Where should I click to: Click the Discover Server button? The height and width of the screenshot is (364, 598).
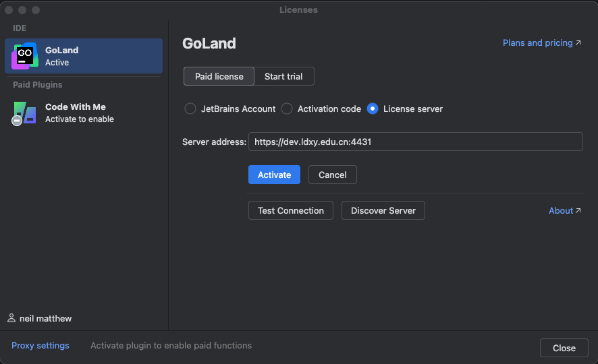pyautogui.click(x=383, y=210)
